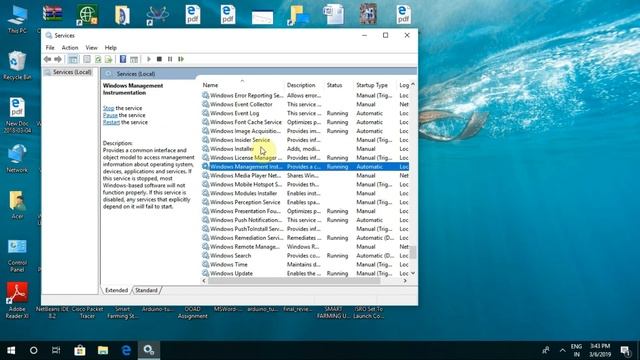Open the Properties toolbar icon
Screen dimensions: 640x360
pyautogui.click(x=87, y=59)
